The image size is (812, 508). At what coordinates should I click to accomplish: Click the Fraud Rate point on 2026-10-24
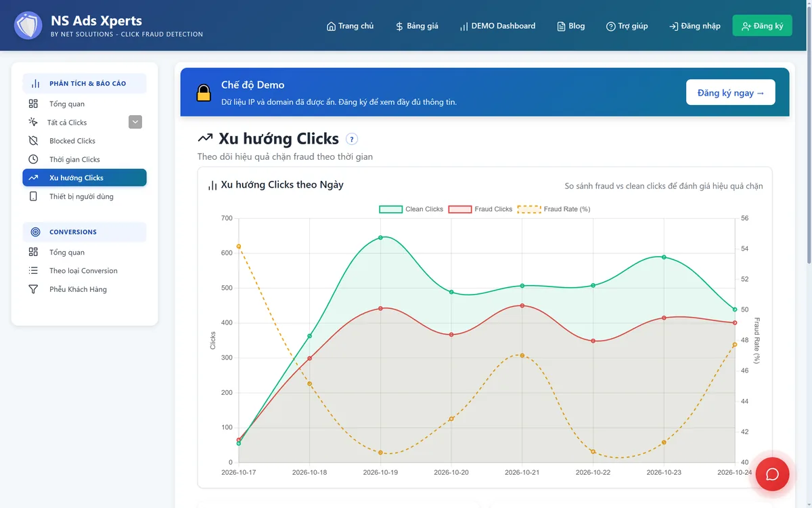(735, 345)
